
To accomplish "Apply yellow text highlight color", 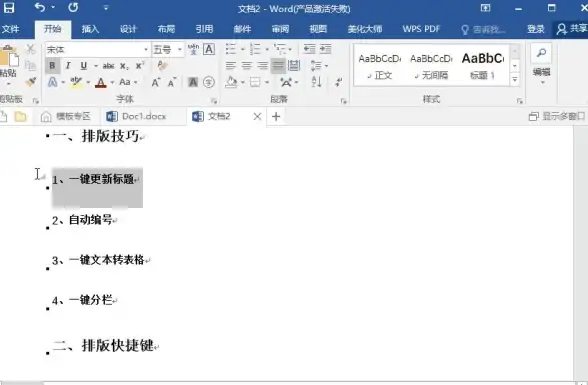I will (x=76, y=82).
